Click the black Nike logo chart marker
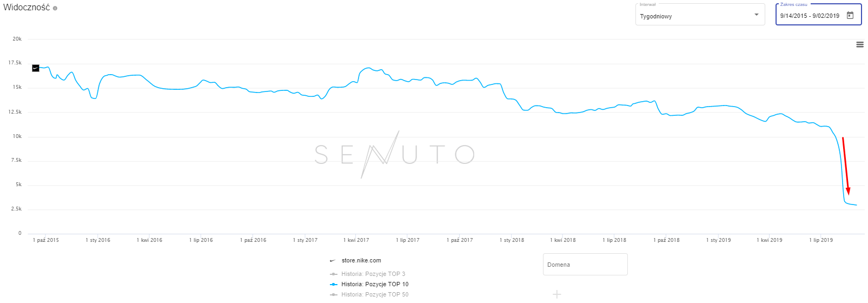This screenshot has height=303, width=868. tap(36, 68)
